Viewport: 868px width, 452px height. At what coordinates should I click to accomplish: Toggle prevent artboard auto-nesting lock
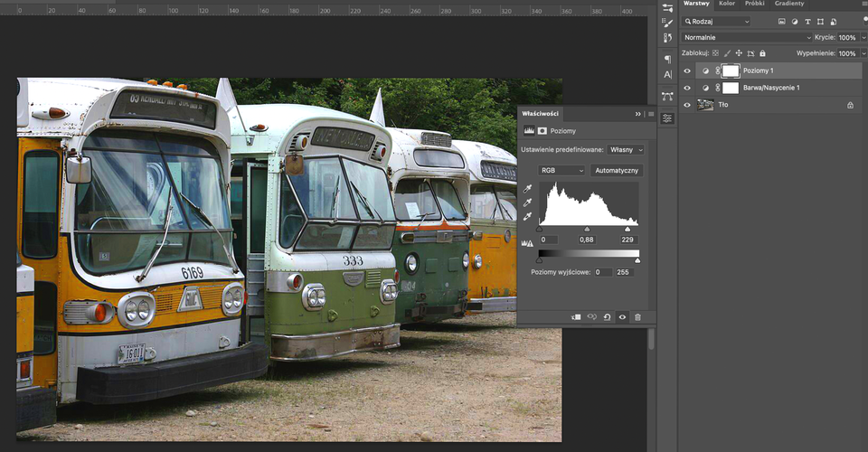coord(750,53)
